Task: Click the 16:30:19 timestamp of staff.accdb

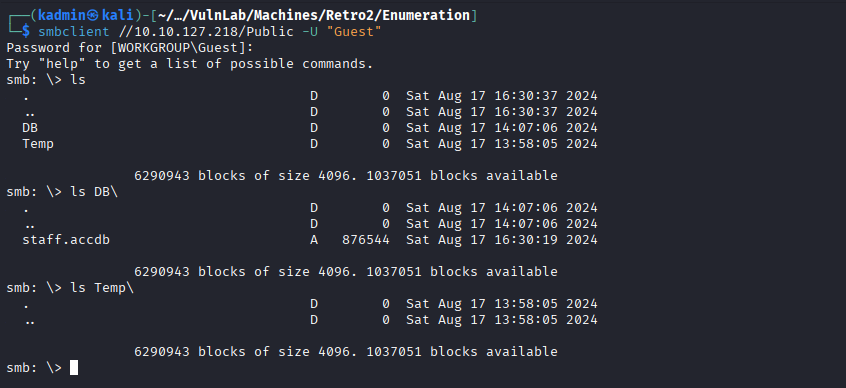Action: pos(526,240)
